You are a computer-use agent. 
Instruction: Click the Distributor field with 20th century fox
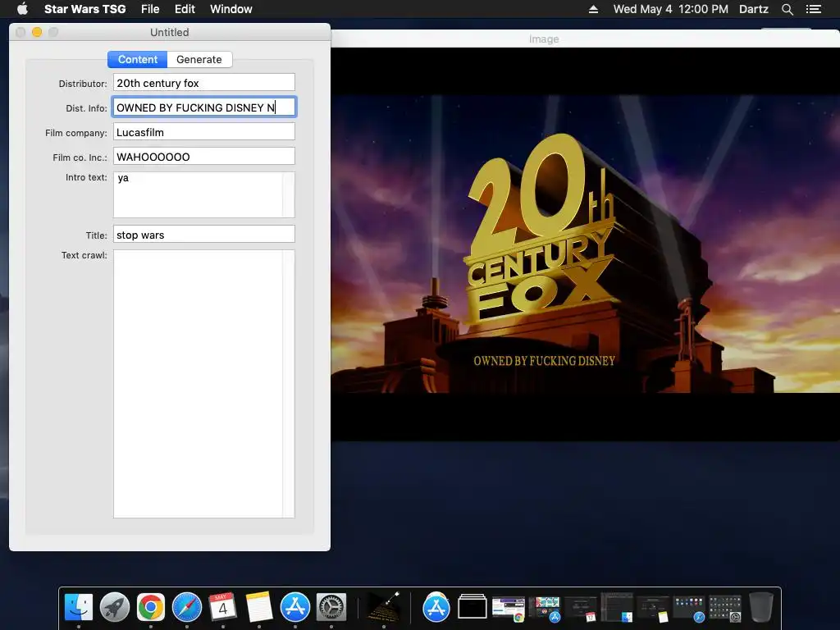point(204,83)
